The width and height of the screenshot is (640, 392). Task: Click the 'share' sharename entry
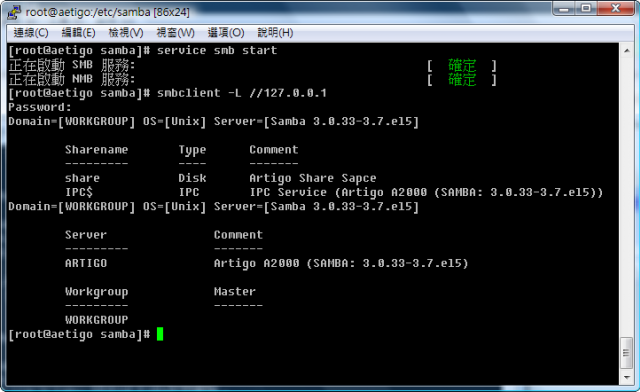point(82,178)
